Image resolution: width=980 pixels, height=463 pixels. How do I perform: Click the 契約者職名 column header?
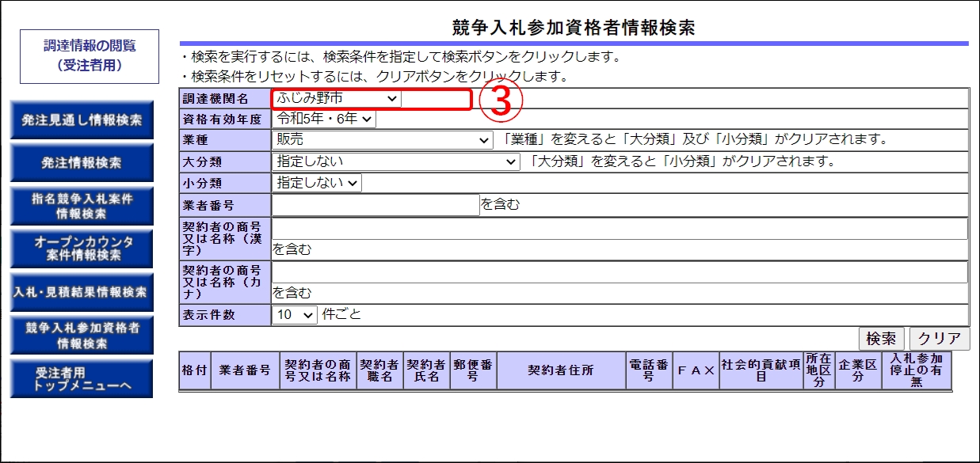click(x=379, y=370)
